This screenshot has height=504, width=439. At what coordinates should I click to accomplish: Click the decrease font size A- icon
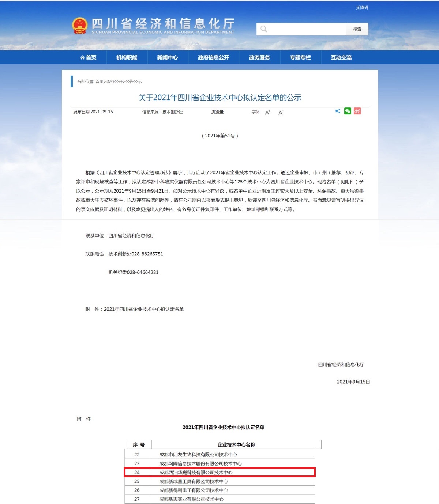pyautogui.click(x=281, y=112)
